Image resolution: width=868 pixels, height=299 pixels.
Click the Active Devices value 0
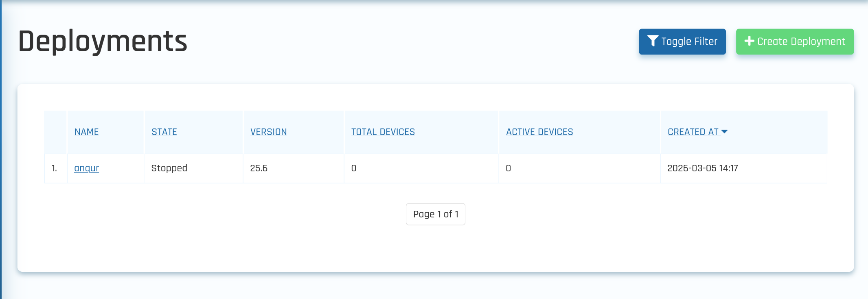click(x=508, y=168)
